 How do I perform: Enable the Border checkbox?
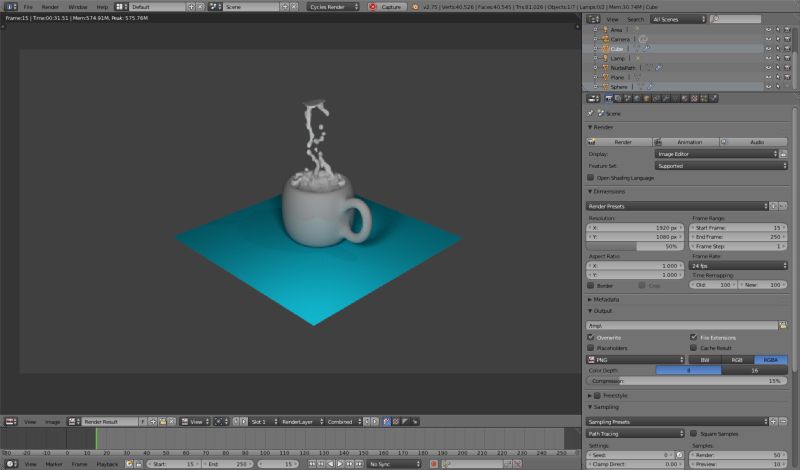click(x=591, y=285)
